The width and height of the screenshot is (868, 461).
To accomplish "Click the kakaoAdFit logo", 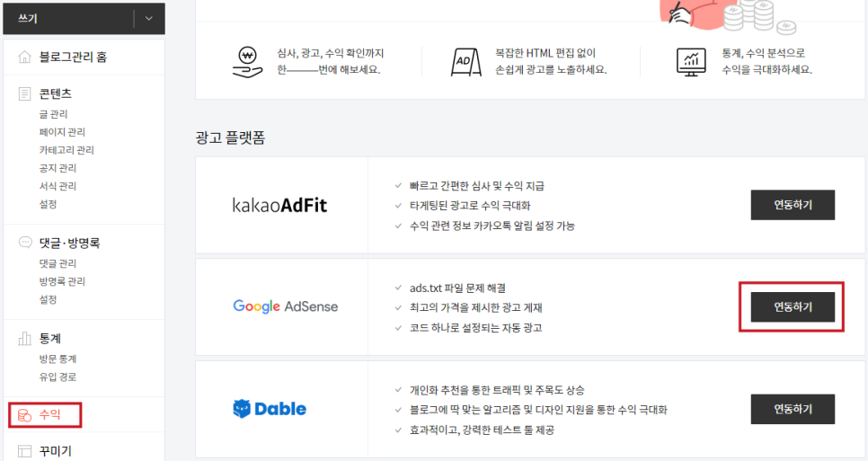I will 279,205.
